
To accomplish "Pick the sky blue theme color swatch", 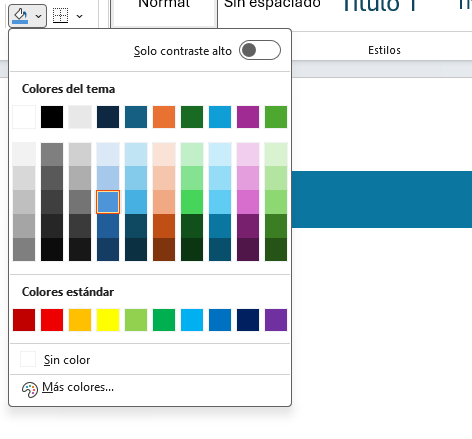I will [220, 117].
